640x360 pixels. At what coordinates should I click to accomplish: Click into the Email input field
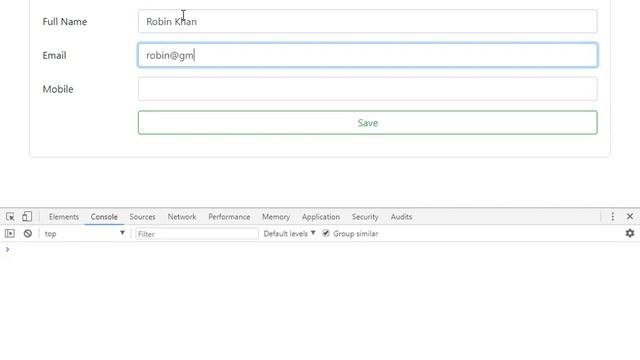coord(368,55)
